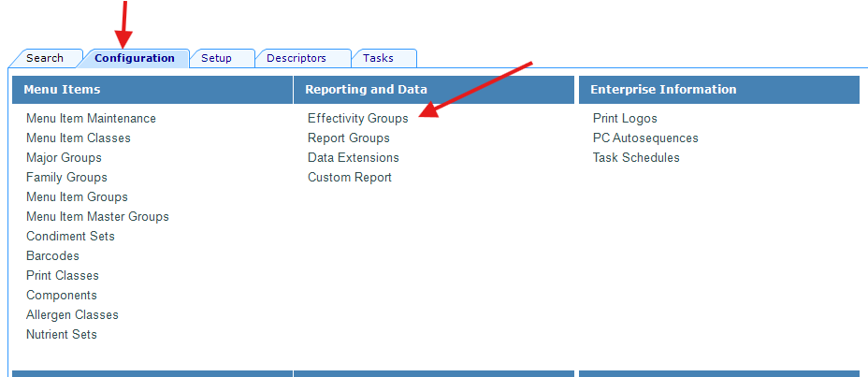Open Menu Item Master Groups

tap(97, 217)
